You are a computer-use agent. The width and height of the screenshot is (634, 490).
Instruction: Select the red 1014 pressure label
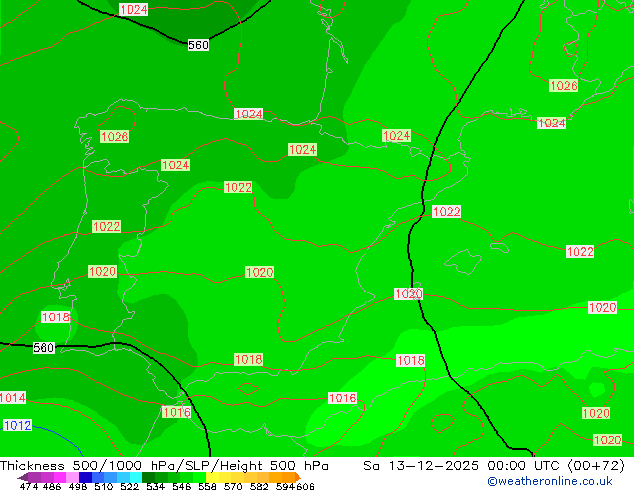pos(12,398)
